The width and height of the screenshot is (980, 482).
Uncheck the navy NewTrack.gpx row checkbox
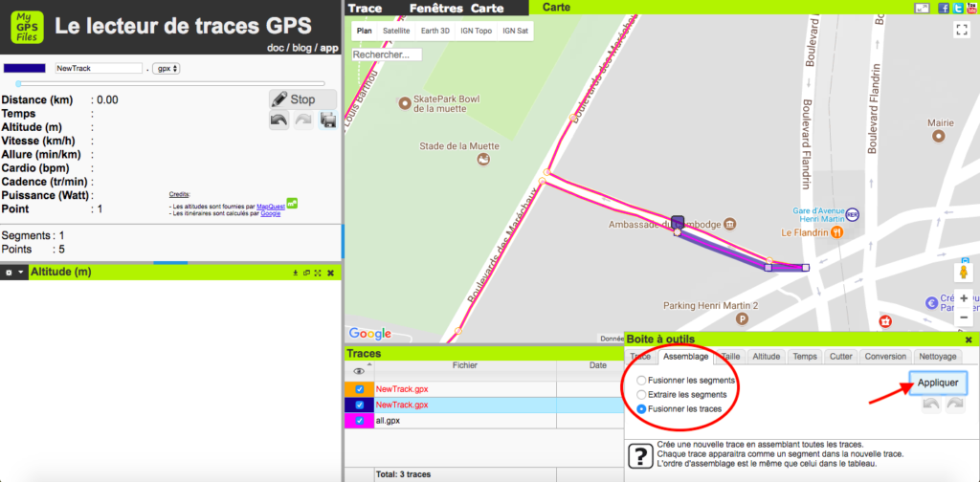pyautogui.click(x=360, y=405)
